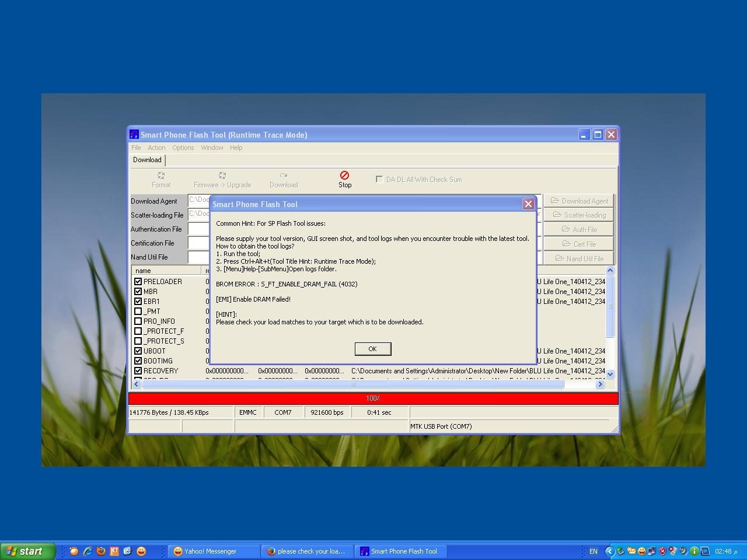Click the COM7 status bar cell
Image resolution: width=747 pixels, height=560 pixels.
283,412
